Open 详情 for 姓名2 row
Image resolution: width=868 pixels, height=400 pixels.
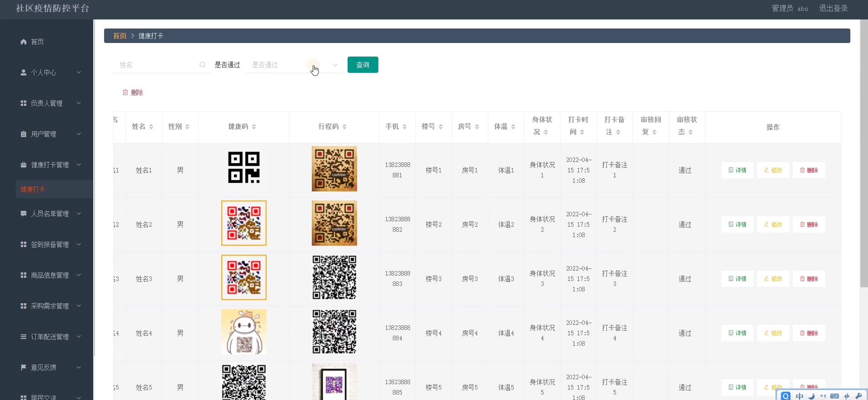[737, 224]
